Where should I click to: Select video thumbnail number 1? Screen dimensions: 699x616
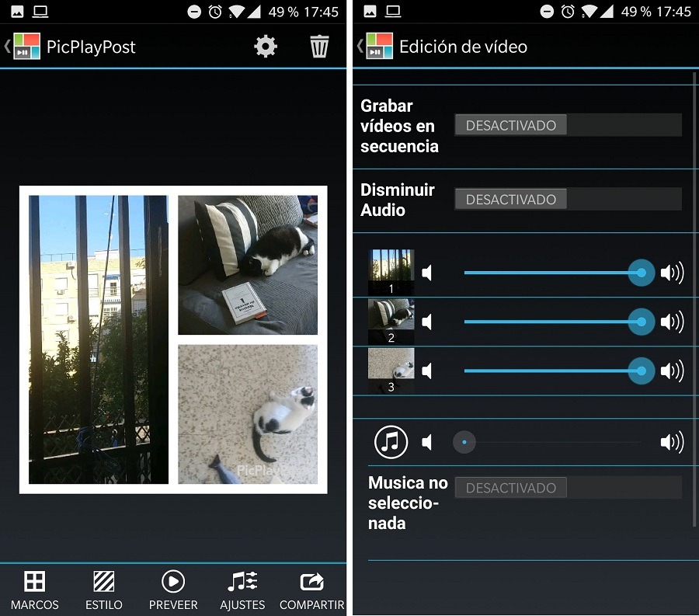click(391, 272)
